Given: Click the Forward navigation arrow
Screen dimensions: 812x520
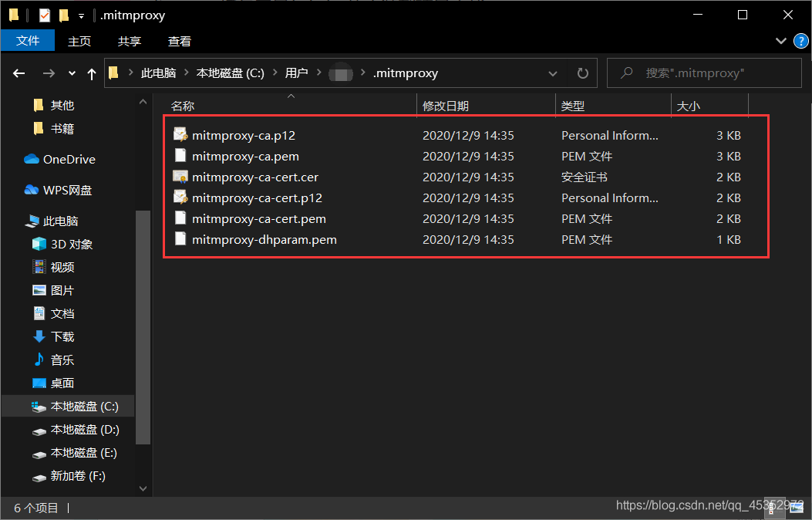Looking at the screenshot, I should coord(49,73).
